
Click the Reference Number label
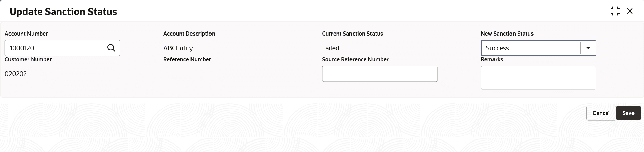(187, 59)
